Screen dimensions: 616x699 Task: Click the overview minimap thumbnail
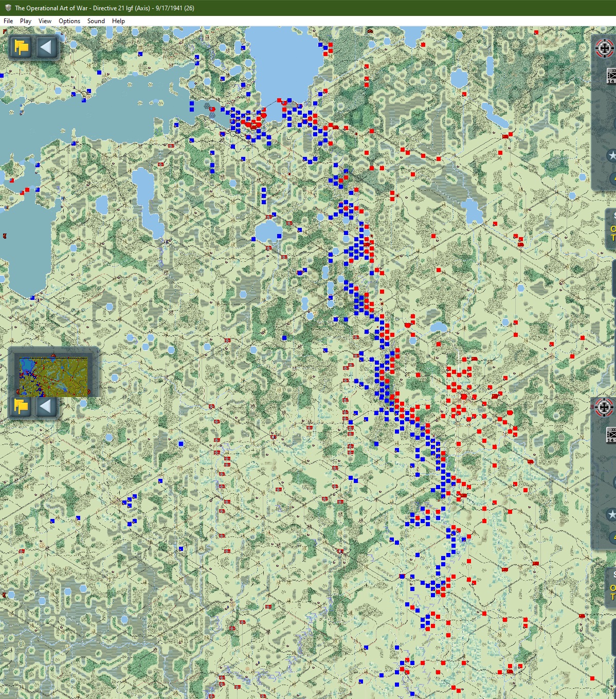pyautogui.click(x=53, y=377)
